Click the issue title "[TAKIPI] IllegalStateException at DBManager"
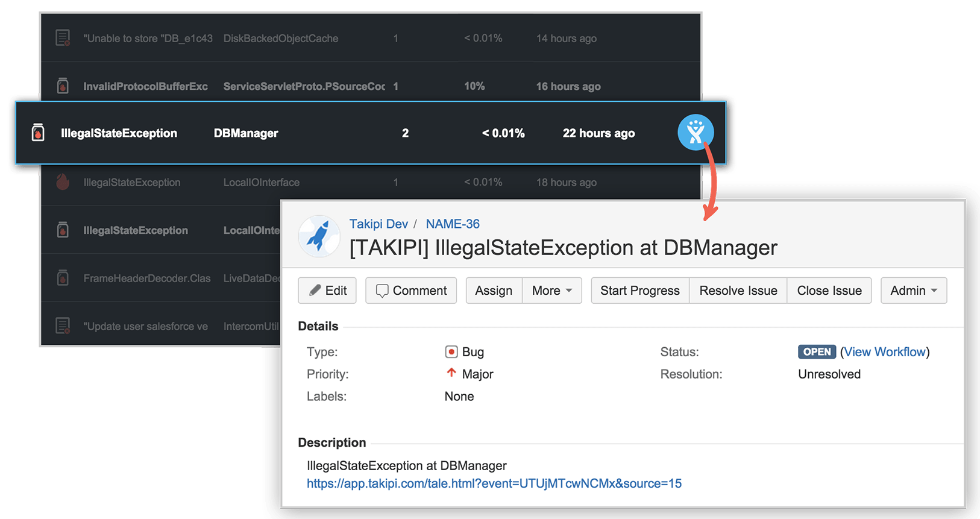980x519 pixels. point(564,248)
